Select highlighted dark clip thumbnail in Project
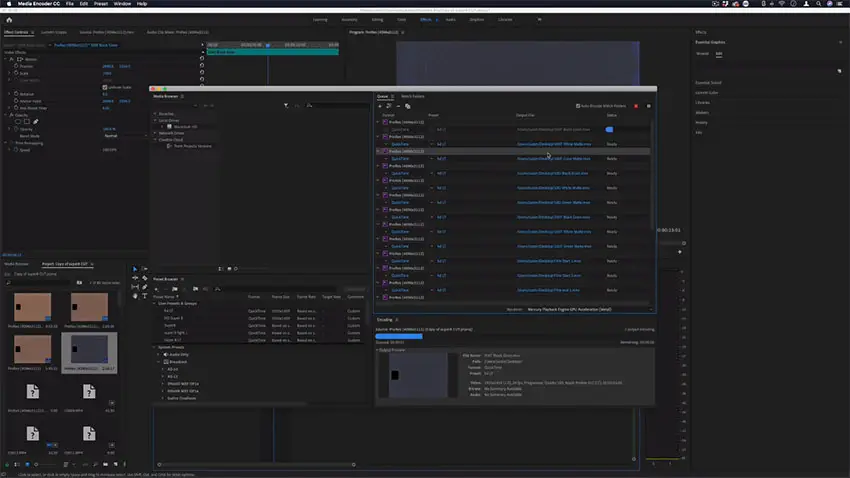850x478 pixels. pos(89,350)
